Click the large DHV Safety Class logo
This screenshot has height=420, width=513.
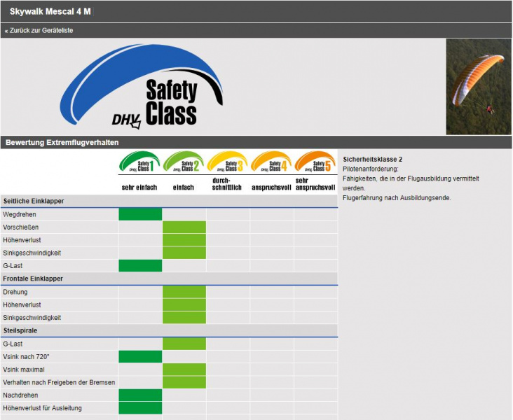[142, 87]
